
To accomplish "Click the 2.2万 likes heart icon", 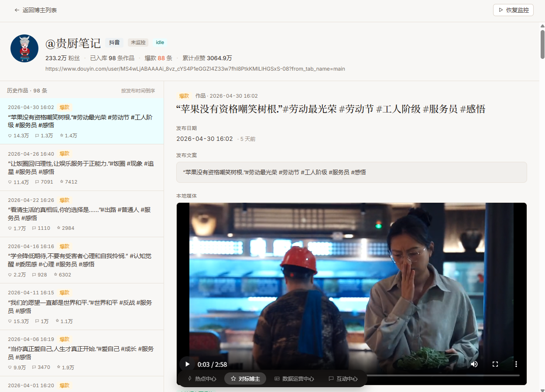I will (x=10, y=275).
